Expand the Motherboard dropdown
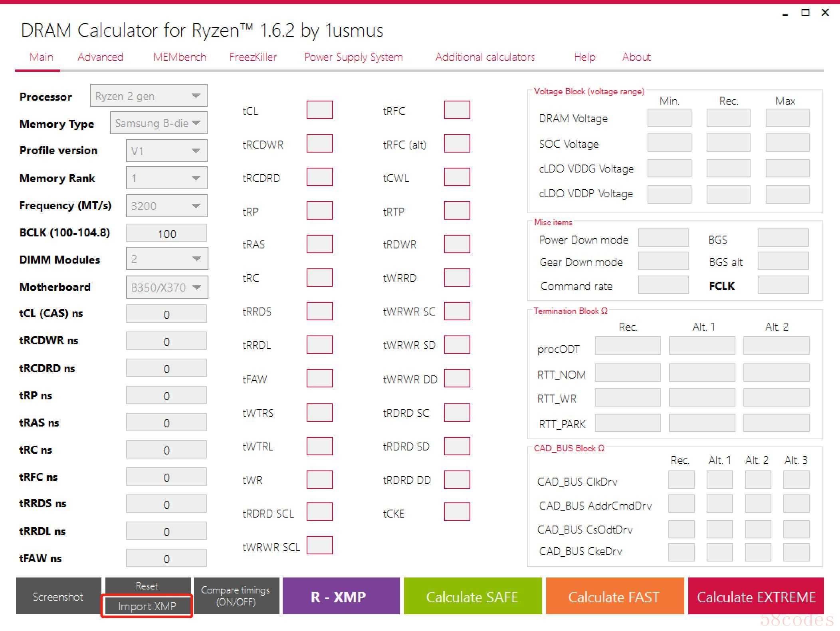This screenshot has width=840, height=631. [167, 287]
